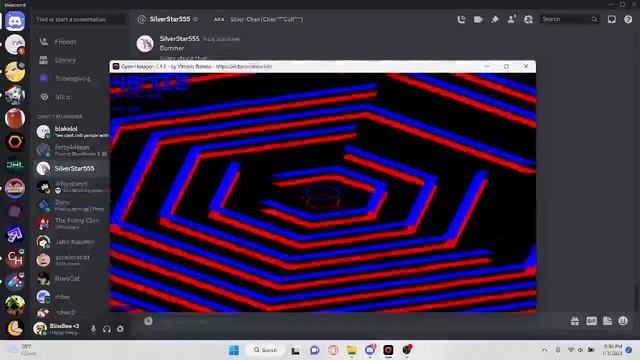Open the Discord inbox icon
Image resolution: width=640 pixels, height=360 pixels.
(611, 19)
